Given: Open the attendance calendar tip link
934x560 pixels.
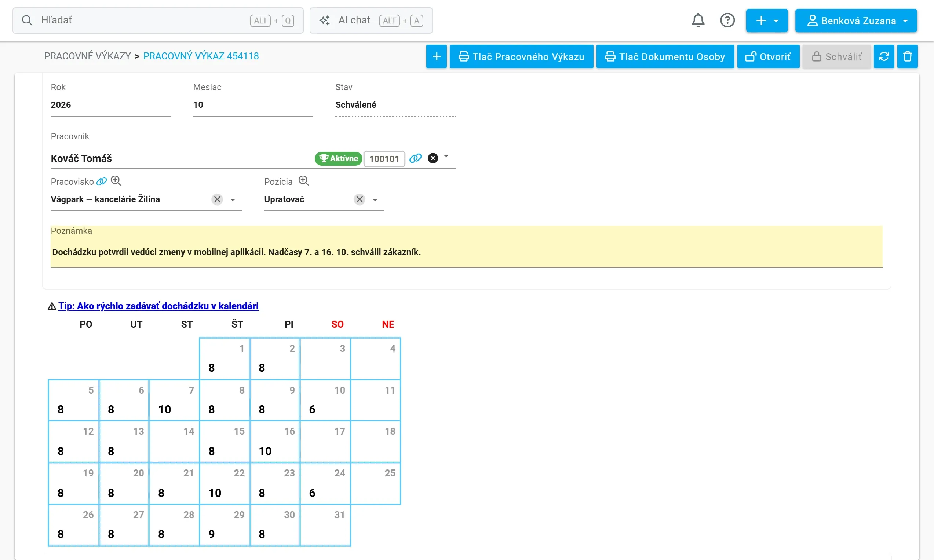Looking at the screenshot, I should click(x=158, y=306).
